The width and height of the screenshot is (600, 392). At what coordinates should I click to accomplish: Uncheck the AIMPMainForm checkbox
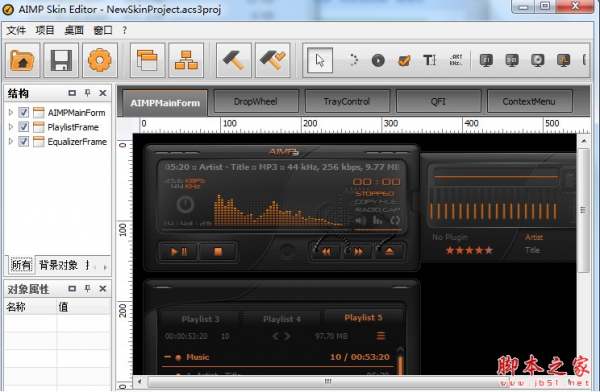pyautogui.click(x=24, y=113)
